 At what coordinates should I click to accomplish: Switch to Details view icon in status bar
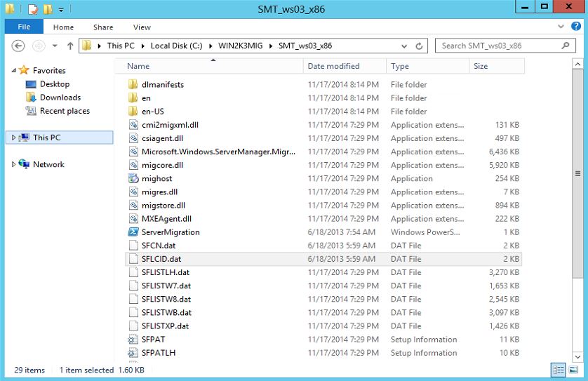(559, 370)
